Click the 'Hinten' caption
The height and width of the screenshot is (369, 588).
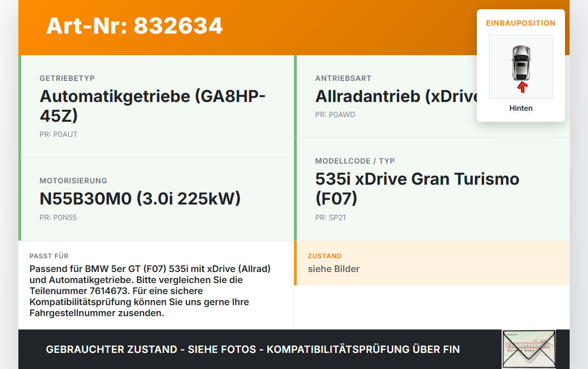click(521, 108)
